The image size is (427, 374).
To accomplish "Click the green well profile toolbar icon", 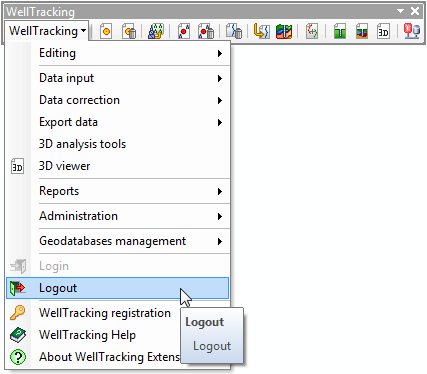I will tap(340, 31).
